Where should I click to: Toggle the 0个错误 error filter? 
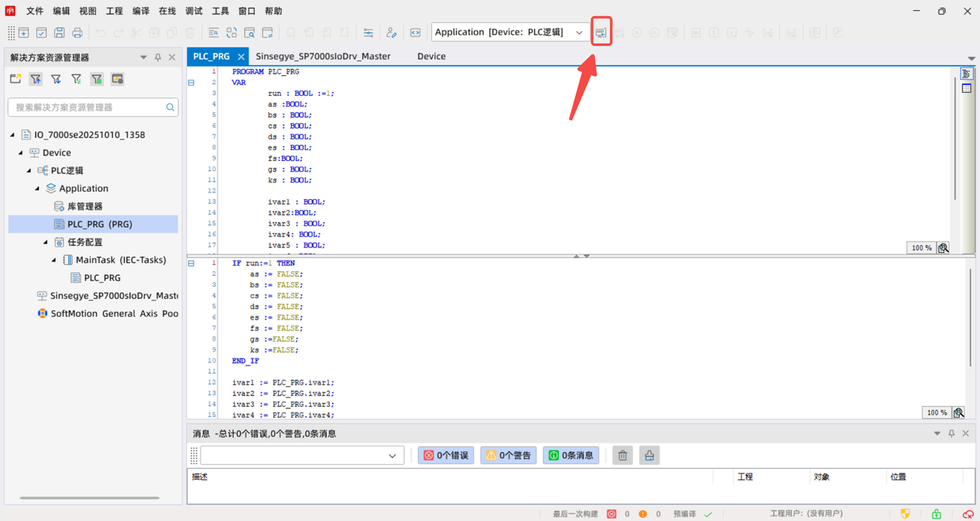pyautogui.click(x=446, y=456)
